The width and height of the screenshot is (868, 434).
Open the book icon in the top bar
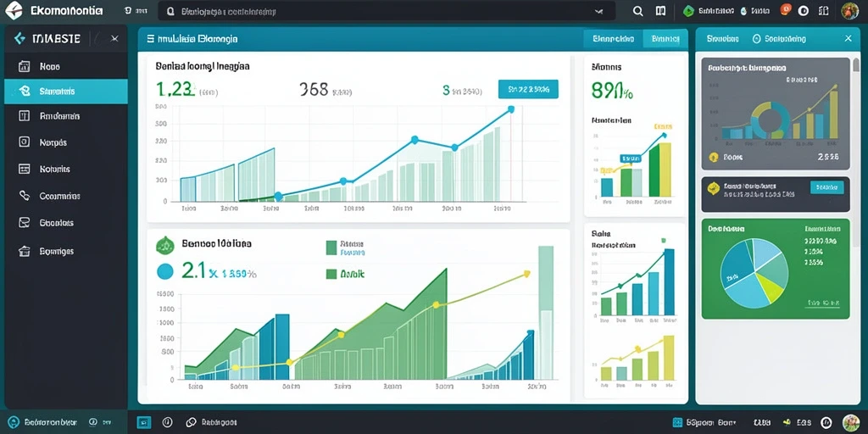pyautogui.click(x=659, y=11)
